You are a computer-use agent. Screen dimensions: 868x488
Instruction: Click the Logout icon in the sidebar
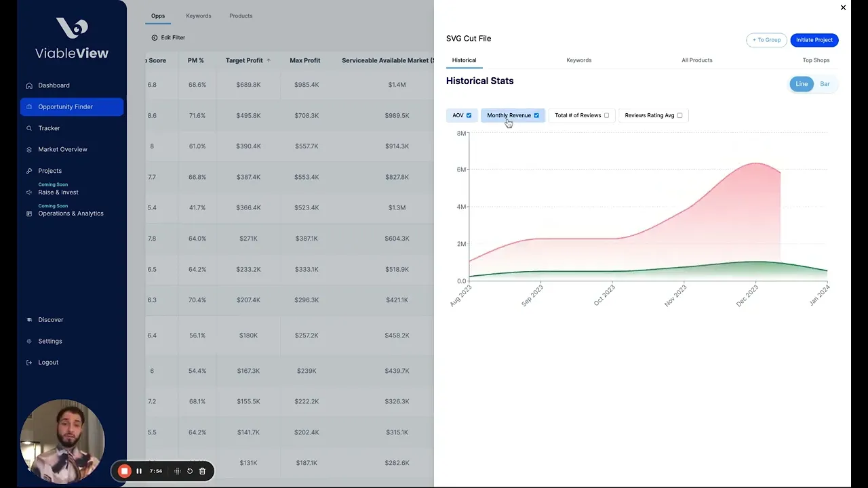tap(29, 363)
